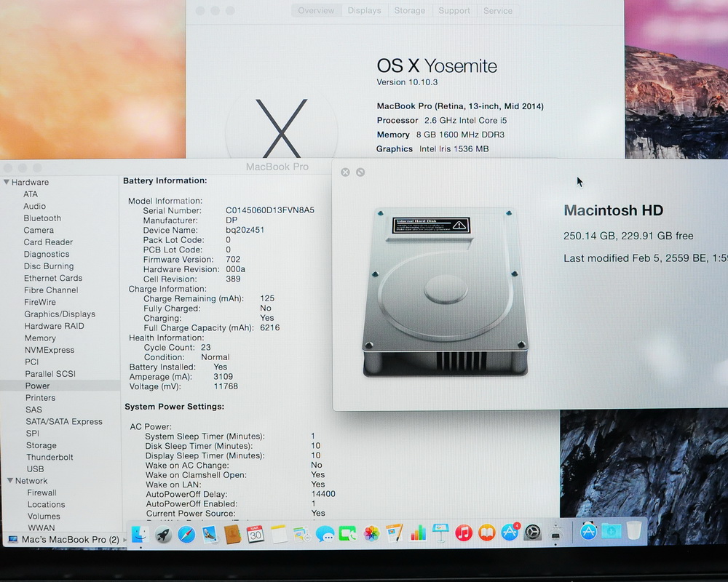This screenshot has width=728, height=582.
Task: Open System Preferences gear icon in dock
Action: click(x=533, y=532)
